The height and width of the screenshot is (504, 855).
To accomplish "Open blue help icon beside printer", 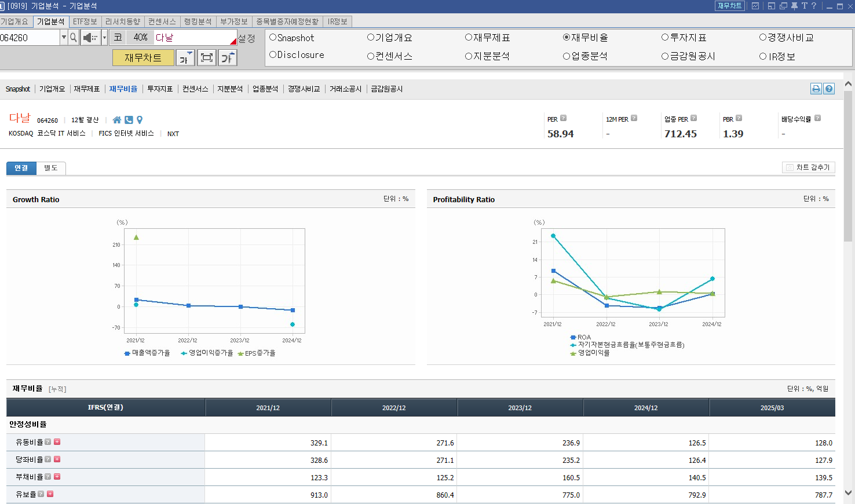I will pyautogui.click(x=829, y=89).
